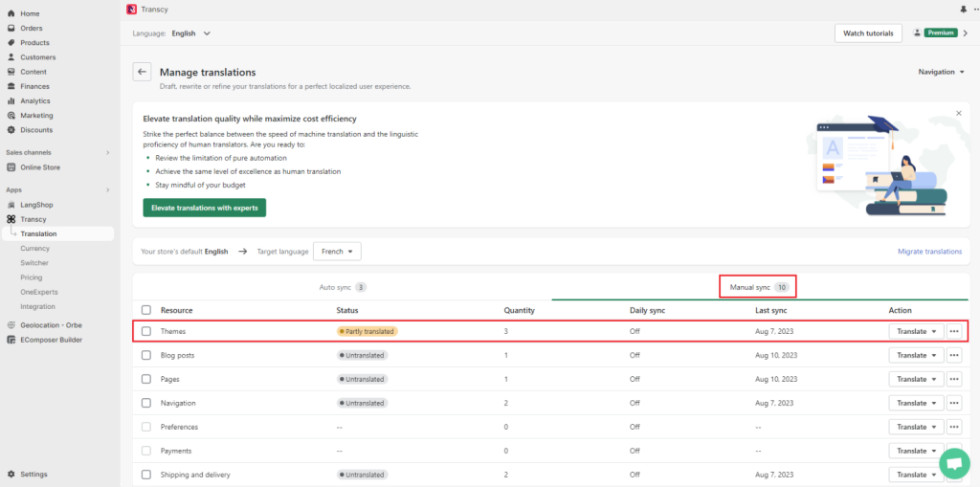
Task: Click the Premium plan badge
Action: [942, 33]
